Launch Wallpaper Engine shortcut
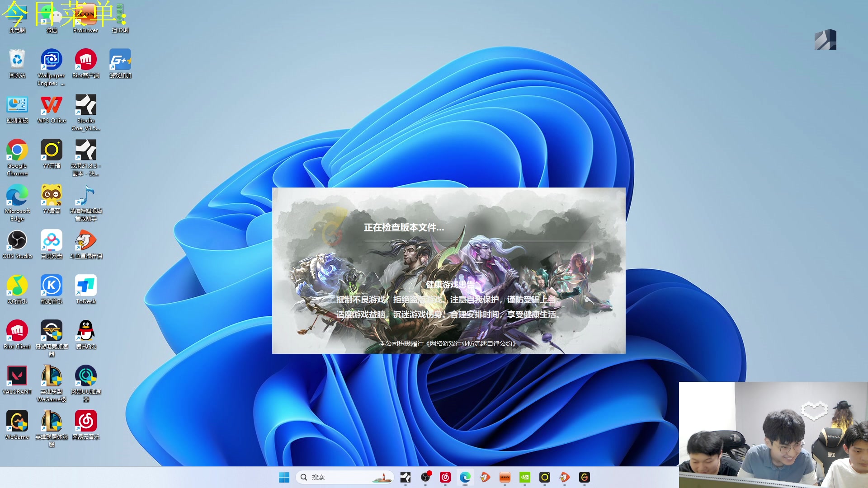868x488 pixels. (x=52, y=67)
